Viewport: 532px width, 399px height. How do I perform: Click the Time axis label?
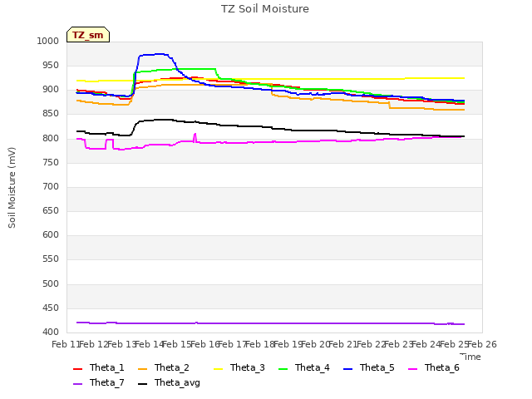coord(470,357)
